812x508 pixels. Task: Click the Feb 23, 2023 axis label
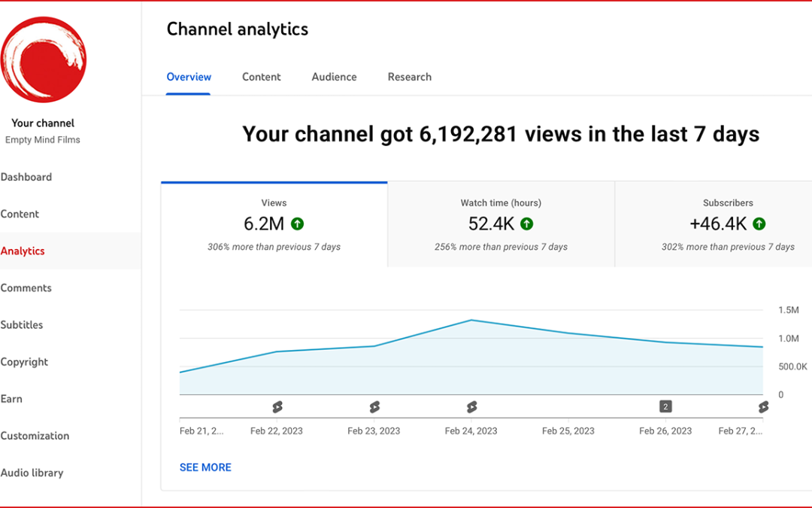pyautogui.click(x=374, y=430)
